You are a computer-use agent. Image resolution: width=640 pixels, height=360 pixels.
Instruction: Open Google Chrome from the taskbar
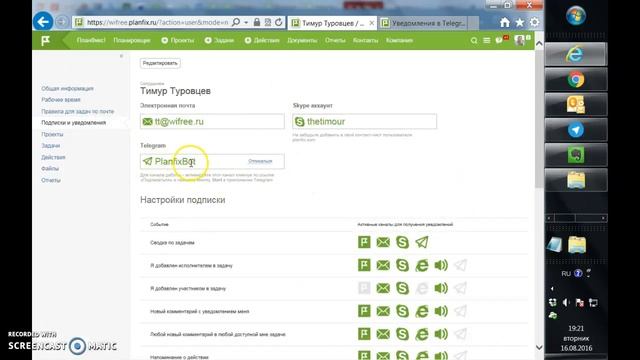pyautogui.click(x=576, y=79)
